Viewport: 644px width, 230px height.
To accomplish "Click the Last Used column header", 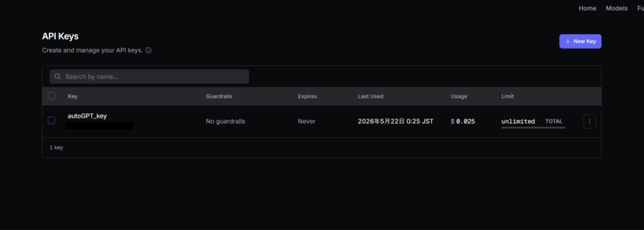I will (x=370, y=96).
